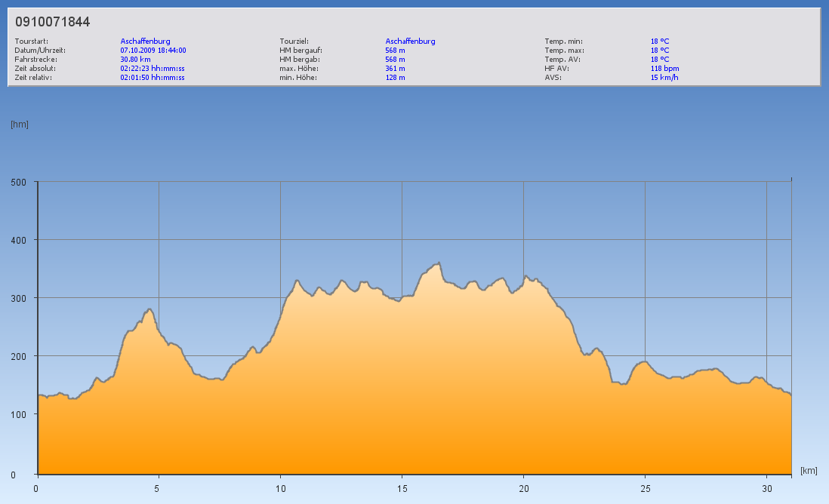829x504 pixels.
Task: Click the date value 07.10.2009 18:44:00
Action: (x=153, y=51)
